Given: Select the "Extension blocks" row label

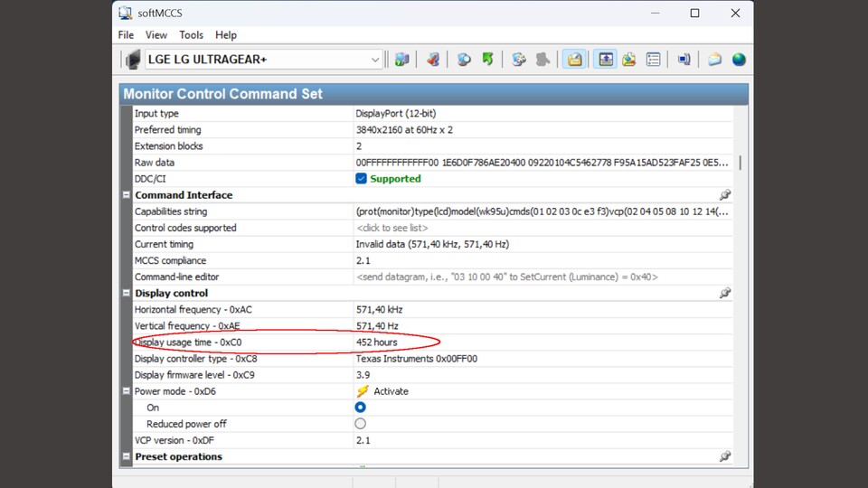Looking at the screenshot, I should (x=168, y=146).
